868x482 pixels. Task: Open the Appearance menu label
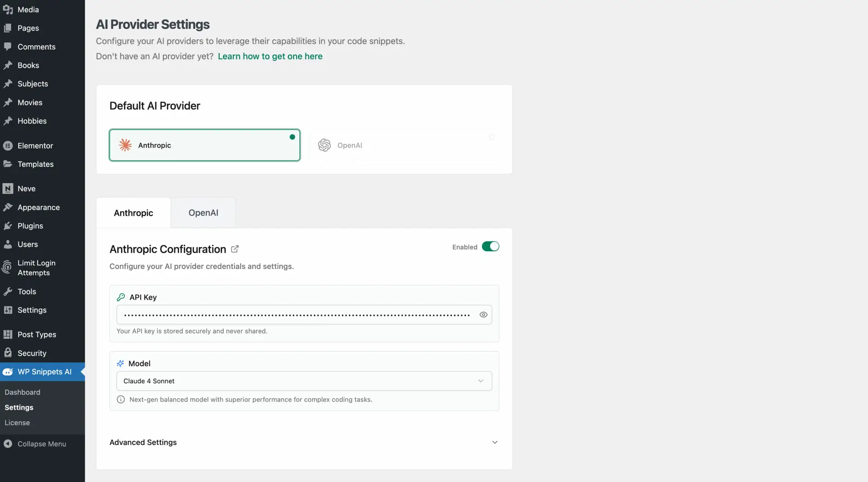coord(38,207)
